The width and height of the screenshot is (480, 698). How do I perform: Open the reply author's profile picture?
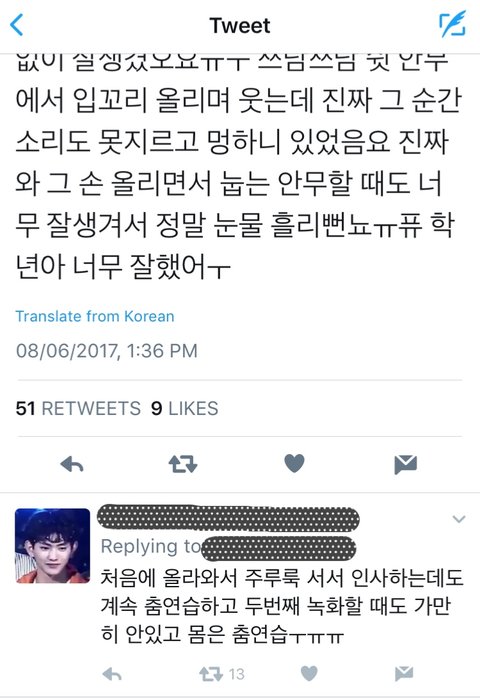[53, 546]
